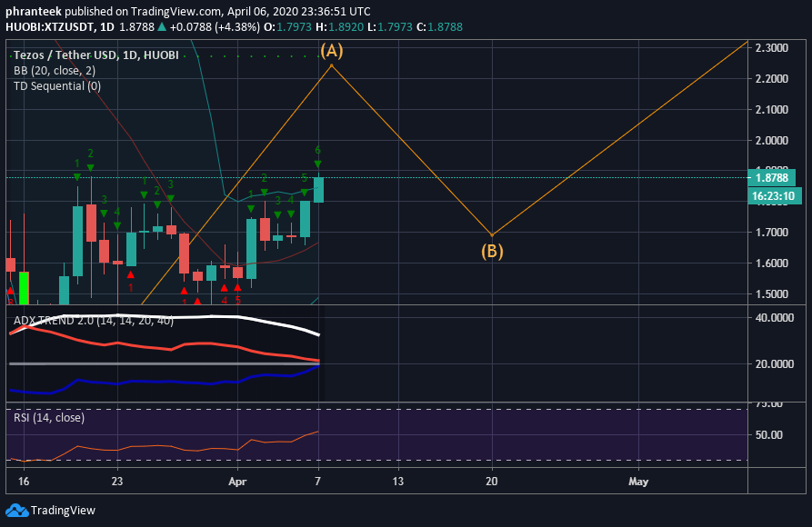This screenshot has width=812, height=527.
Task: Click the (A) wave label
Action: [331, 51]
